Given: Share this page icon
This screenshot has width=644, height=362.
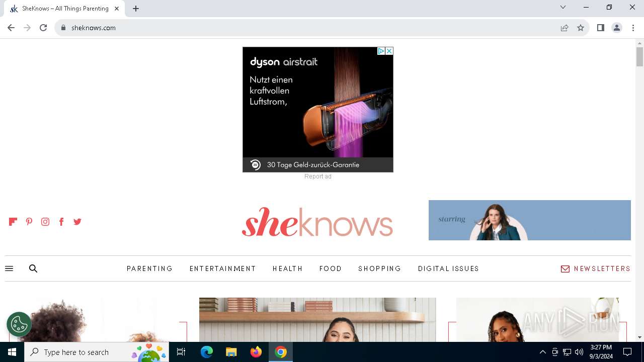Looking at the screenshot, I should pyautogui.click(x=565, y=28).
